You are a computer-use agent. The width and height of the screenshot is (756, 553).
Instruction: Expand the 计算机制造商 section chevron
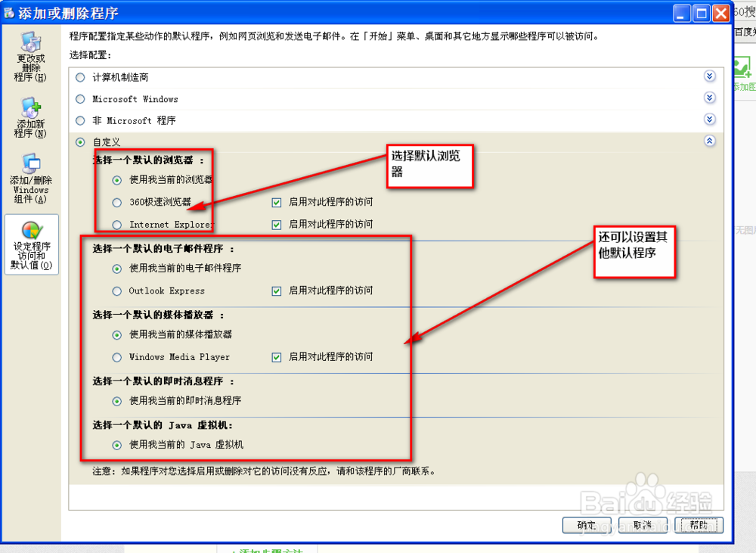[x=709, y=76]
